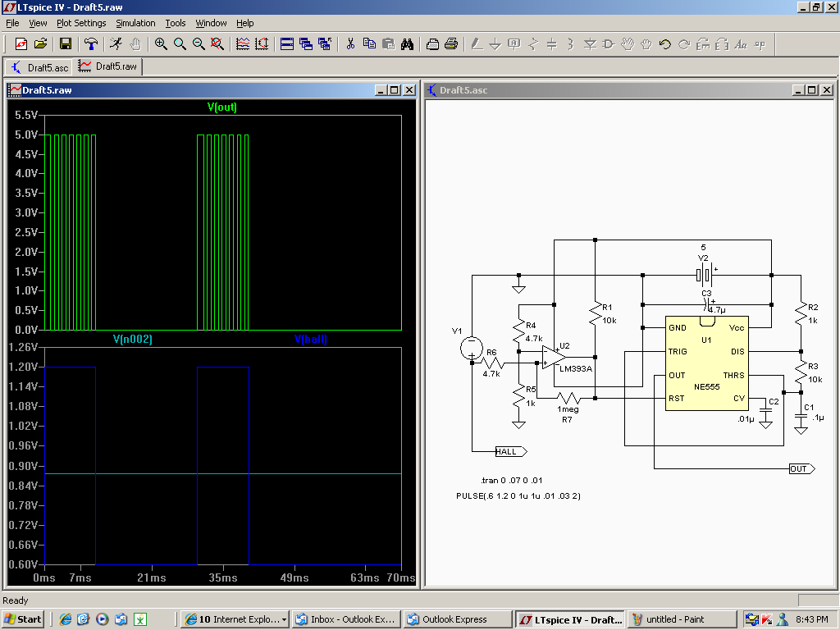The image size is (840, 630).
Task: Cascade windows with the Cascade icon
Action: click(x=306, y=44)
